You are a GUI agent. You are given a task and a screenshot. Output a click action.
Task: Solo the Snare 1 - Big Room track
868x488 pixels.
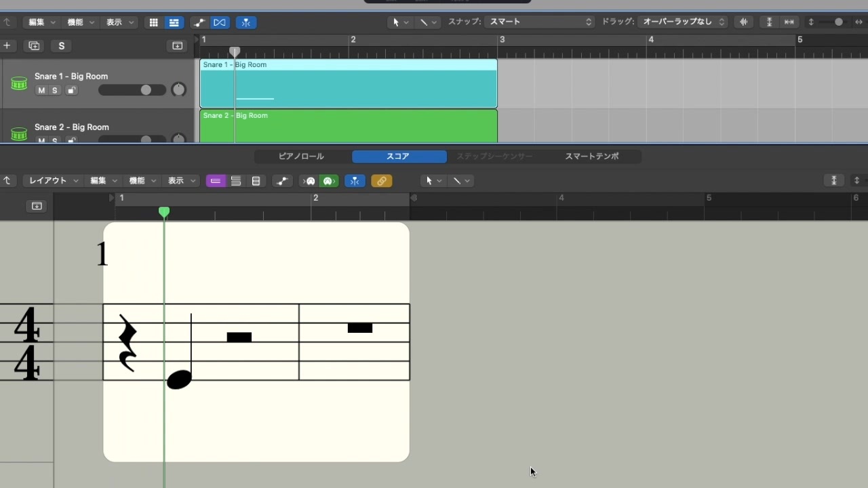click(55, 91)
